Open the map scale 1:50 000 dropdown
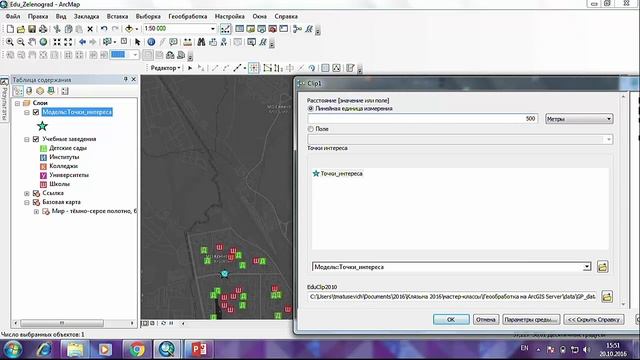 [213, 29]
